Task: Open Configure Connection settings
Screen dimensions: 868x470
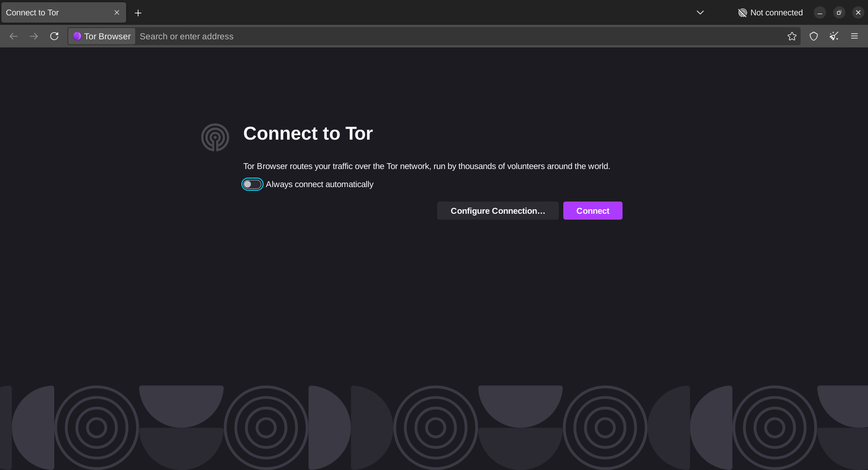Action: coord(498,211)
